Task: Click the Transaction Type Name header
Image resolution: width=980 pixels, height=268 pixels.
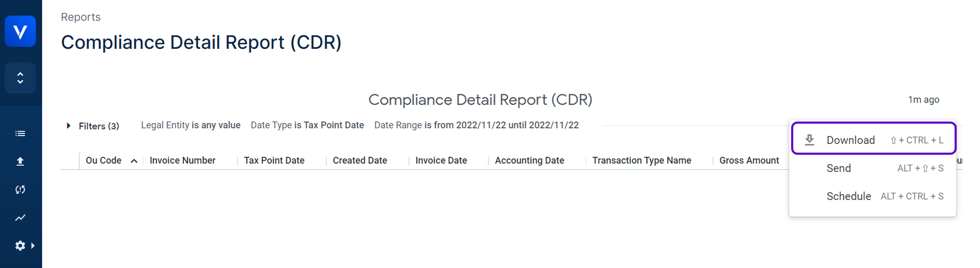Action: (x=641, y=160)
